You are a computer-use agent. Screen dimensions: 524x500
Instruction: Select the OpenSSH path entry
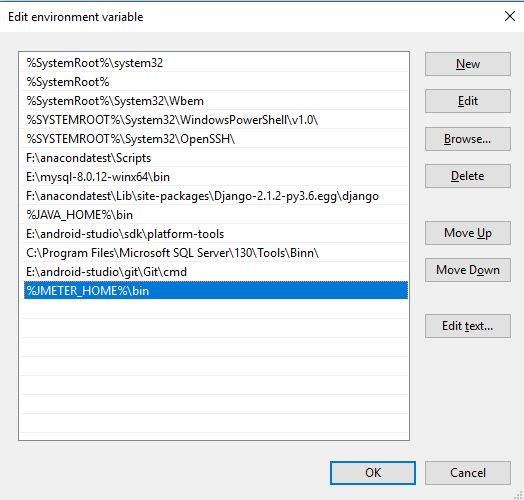pyautogui.click(x=216, y=139)
